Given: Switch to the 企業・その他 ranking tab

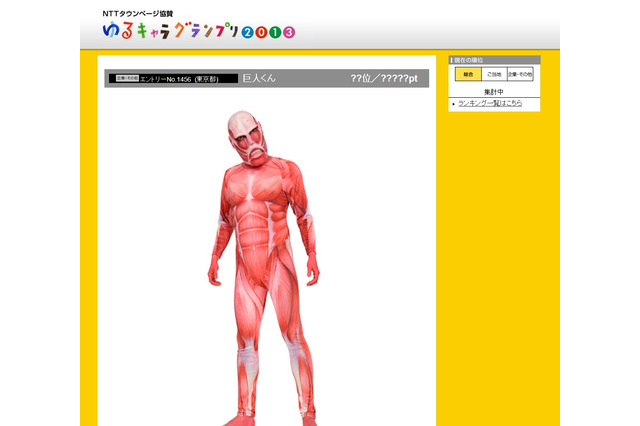Looking at the screenshot, I should click(520, 74).
